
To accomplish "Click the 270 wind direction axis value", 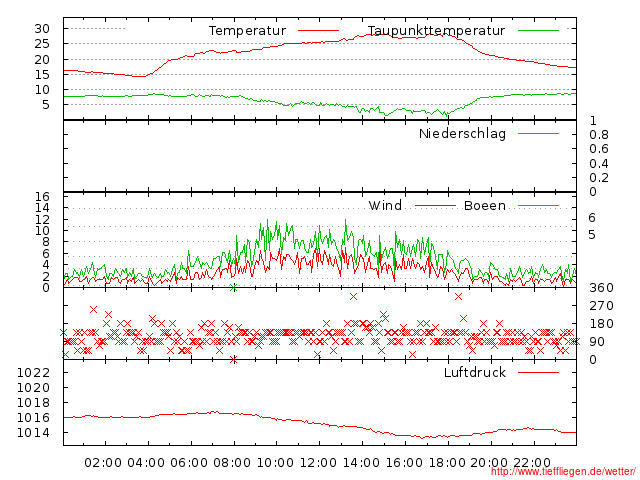I will pyautogui.click(x=601, y=306).
